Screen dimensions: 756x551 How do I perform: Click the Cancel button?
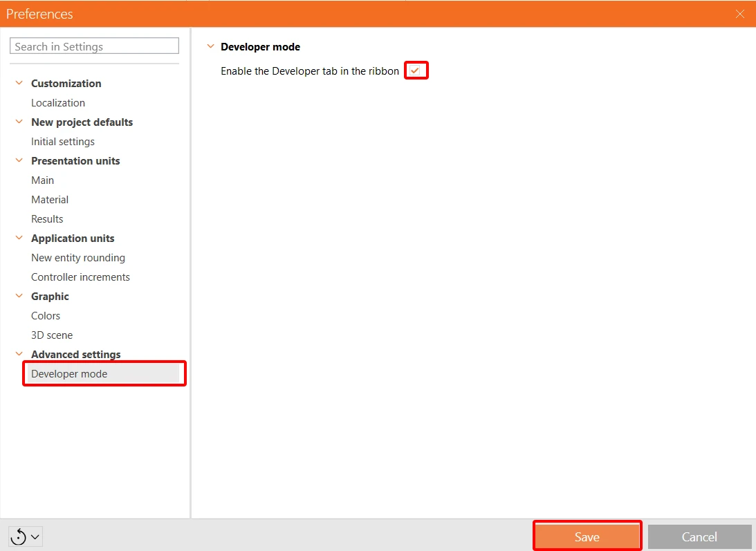pyautogui.click(x=699, y=536)
